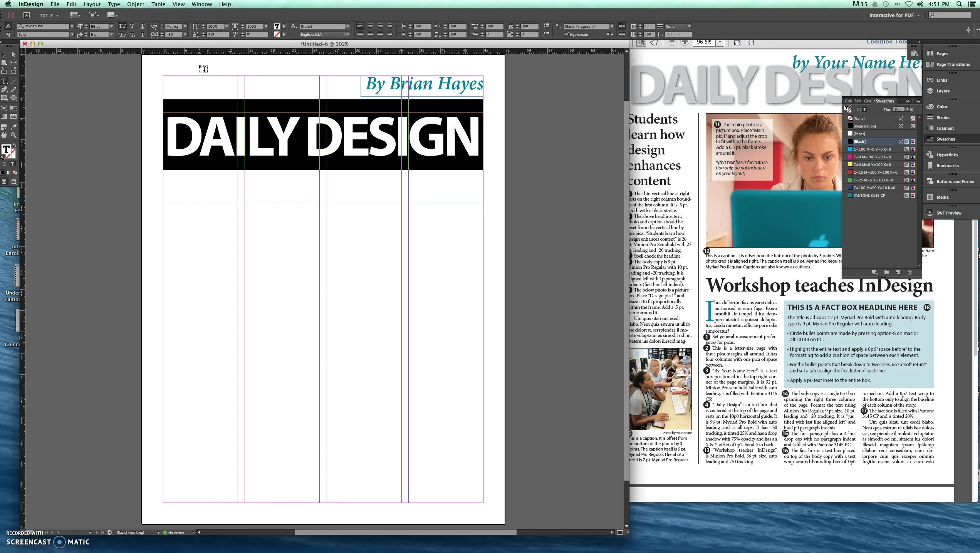Switch to Preview mode at toolbar bottom
This screenshot has height=553, width=980.
pos(13,181)
